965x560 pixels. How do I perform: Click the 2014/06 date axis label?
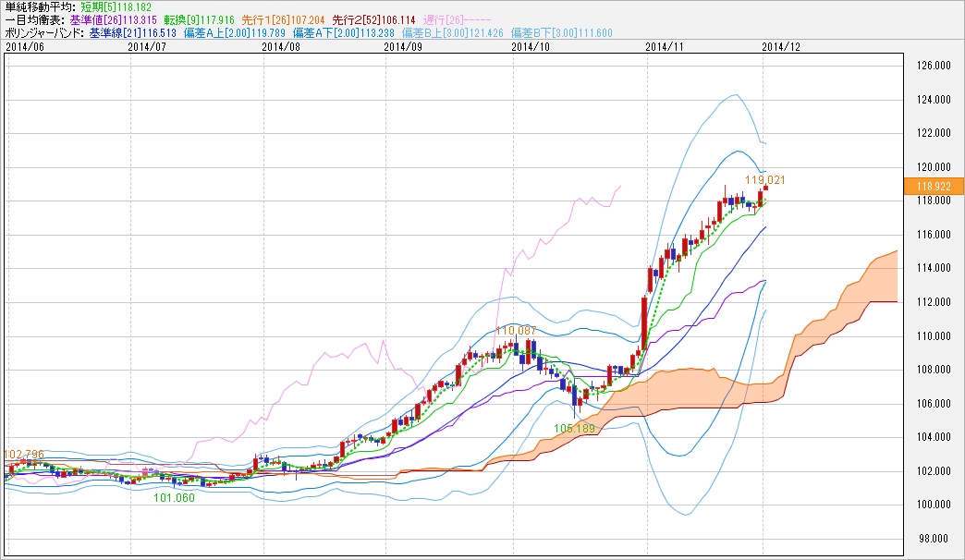click(x=23, y=45)
